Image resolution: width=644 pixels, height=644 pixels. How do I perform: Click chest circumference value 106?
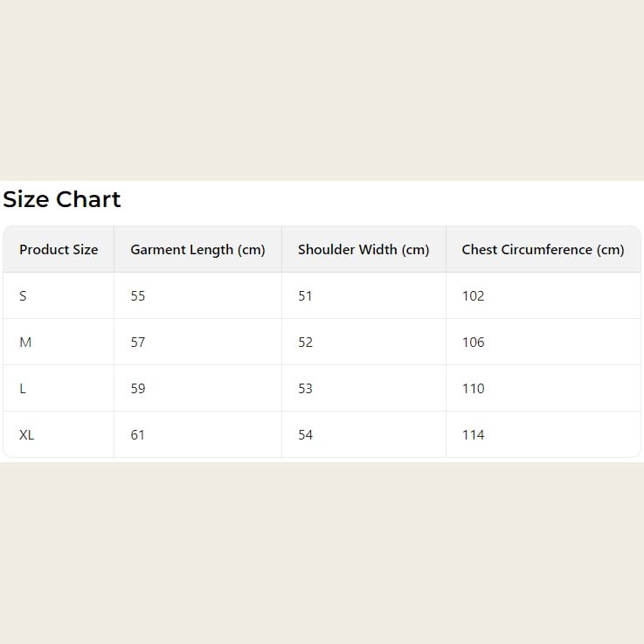(473, 343)
